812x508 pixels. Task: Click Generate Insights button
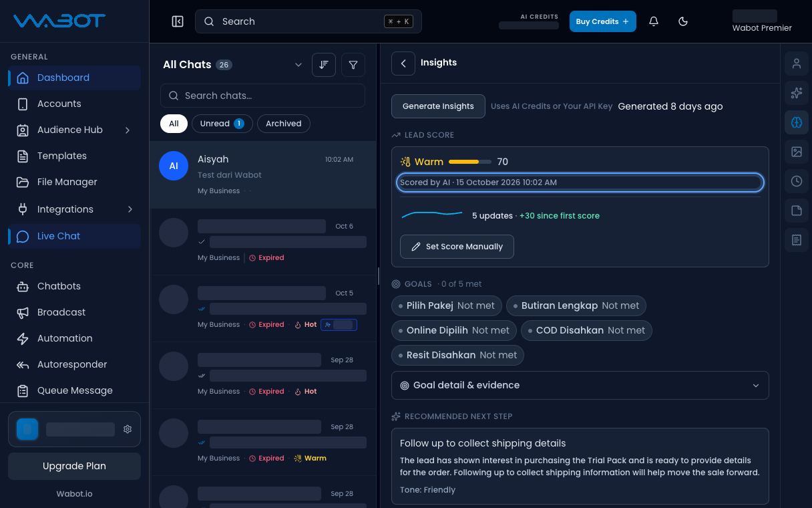pos(438,106)
